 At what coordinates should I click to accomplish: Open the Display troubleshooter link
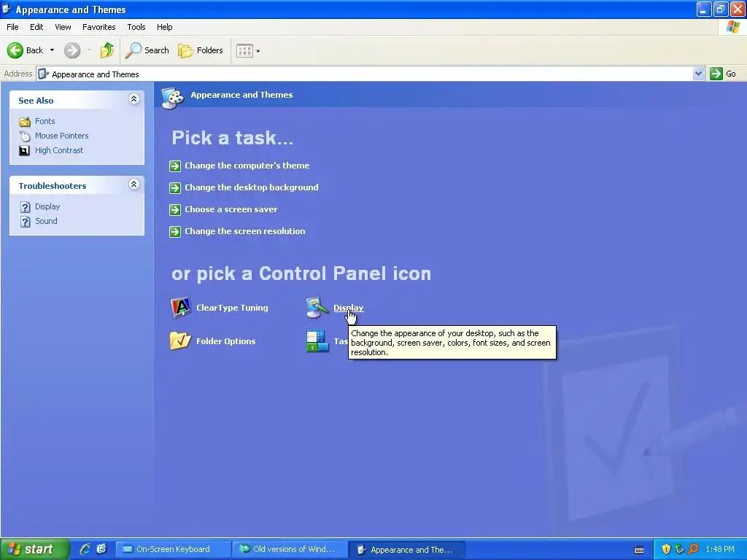[x=47, y=206]
